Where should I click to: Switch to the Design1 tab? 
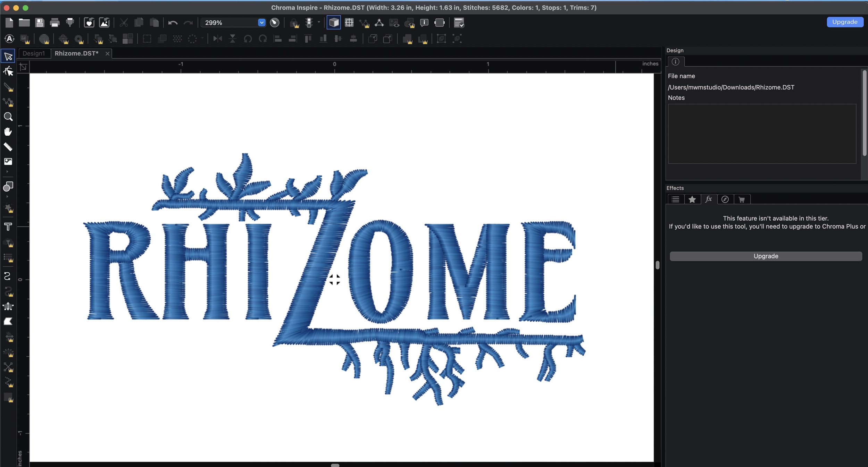point(34,53)
